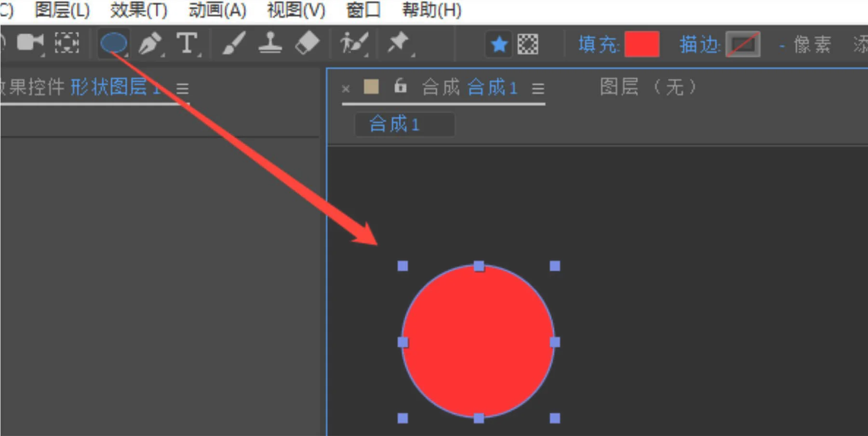Click the circle's bottom center handle
The width and height of the screenshot is (868, 436).
click(x=479, y=418)
